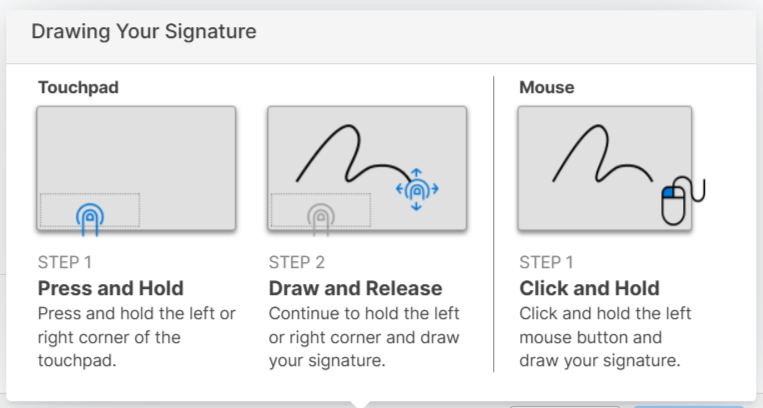Click the Press and Hold heading
This screenshot has width=763, height=408.
[x=111, y=288]
